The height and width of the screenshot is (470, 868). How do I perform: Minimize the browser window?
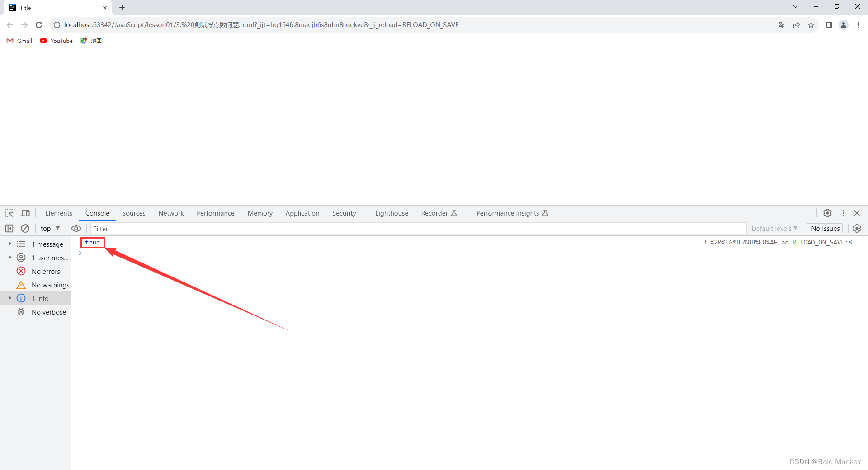pyautogui.click(x=816, y=7)
